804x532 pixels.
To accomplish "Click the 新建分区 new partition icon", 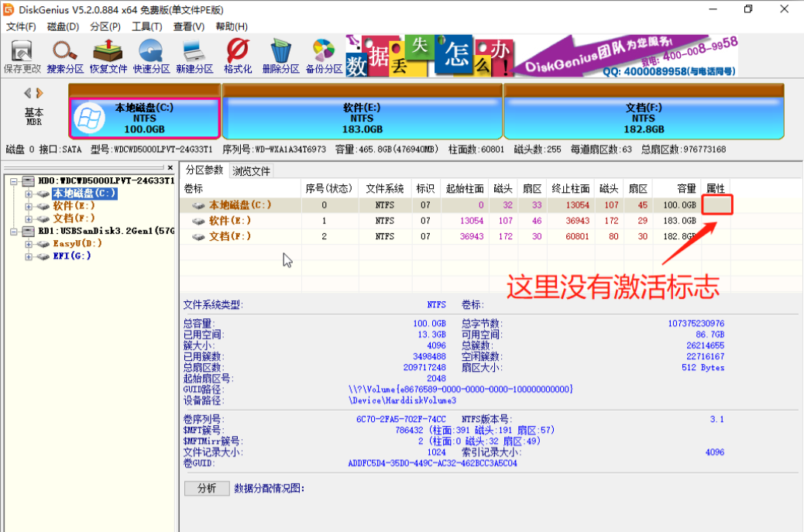I will pyautogui.click(x=194, y=57).
